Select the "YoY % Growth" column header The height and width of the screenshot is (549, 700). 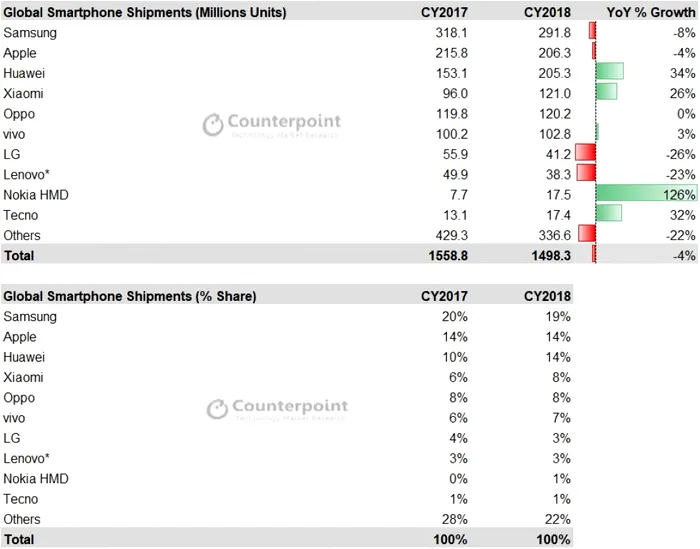coord(650,13)
